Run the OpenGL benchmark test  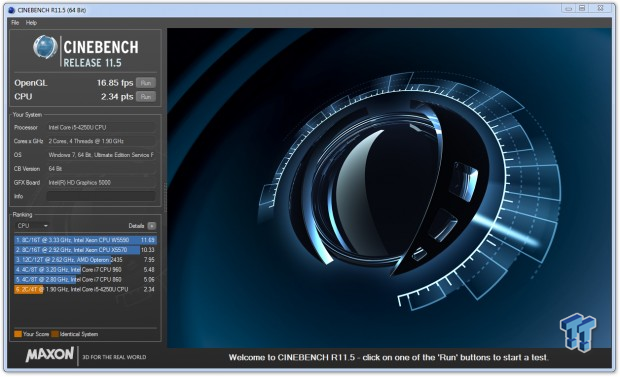point(146,83)
